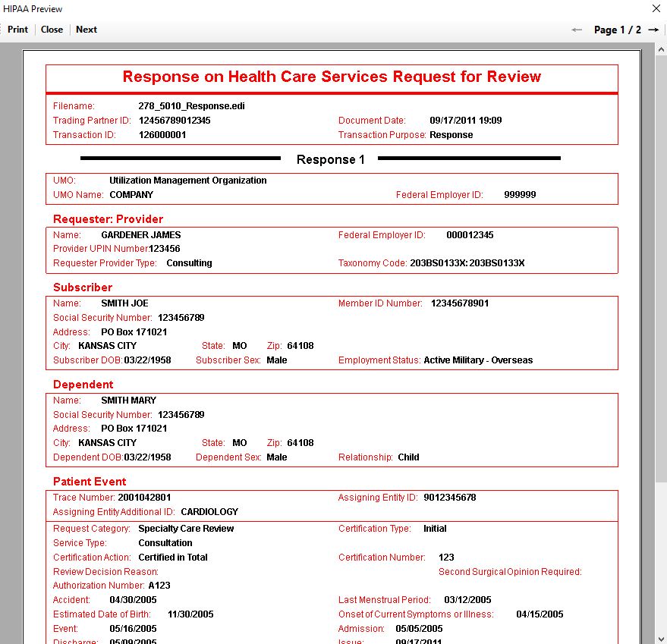Click the Response 1 section heading

click(331, 159)
